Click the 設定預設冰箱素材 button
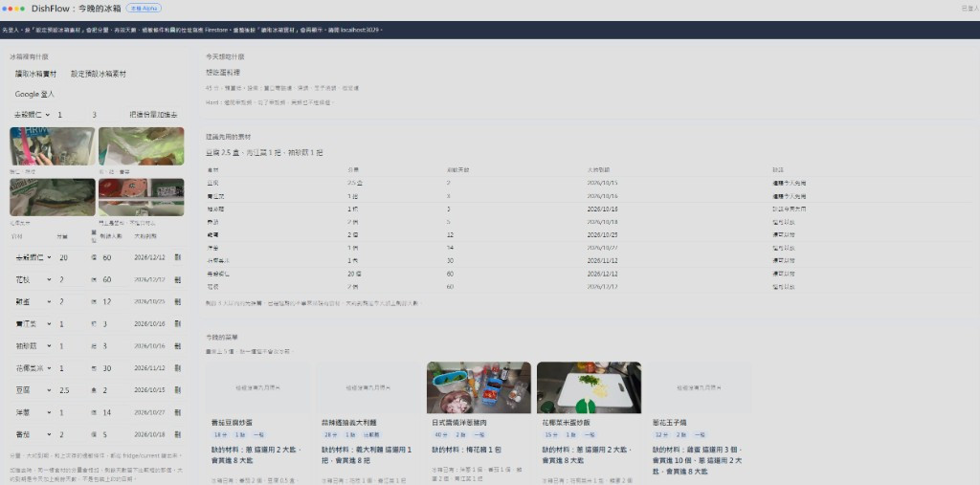Image resolution: width=980 pixels, height=485 pixels. (x=99, y=74)
